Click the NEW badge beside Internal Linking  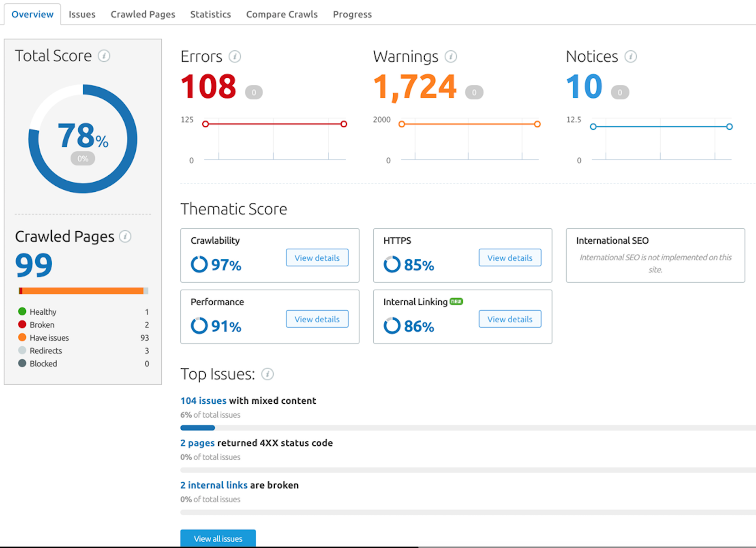pyautogui.click(x=456, y=301)
